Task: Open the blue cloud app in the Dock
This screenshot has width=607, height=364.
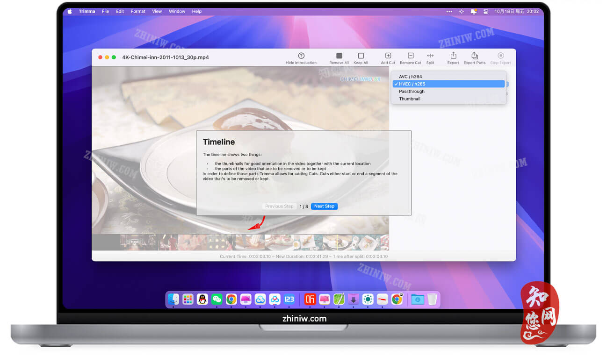Action: click(x=260, y=299)
